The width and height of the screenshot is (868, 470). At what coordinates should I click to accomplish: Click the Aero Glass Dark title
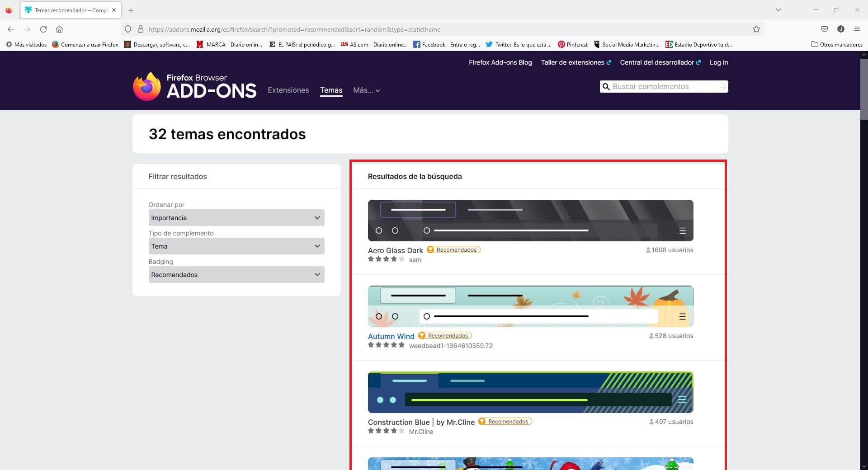pos(396,250)
